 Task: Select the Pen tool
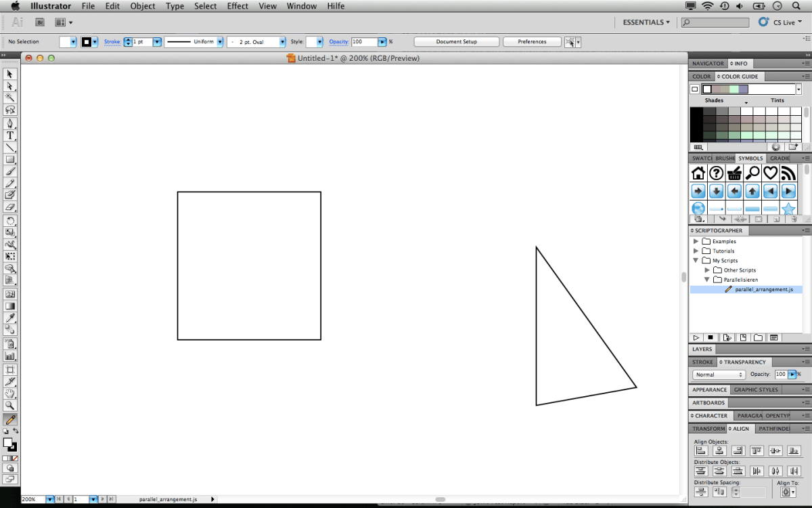pos(10,124)
